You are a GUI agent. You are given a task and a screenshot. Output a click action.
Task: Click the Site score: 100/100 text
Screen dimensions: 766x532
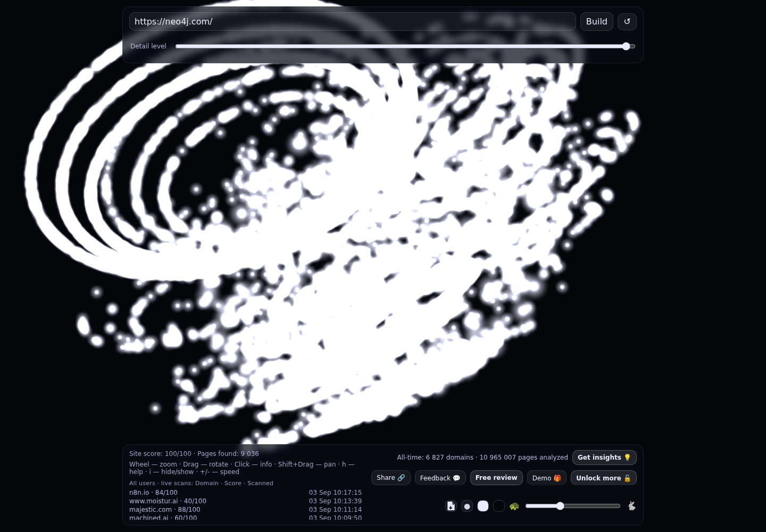(x=160, y=454)
